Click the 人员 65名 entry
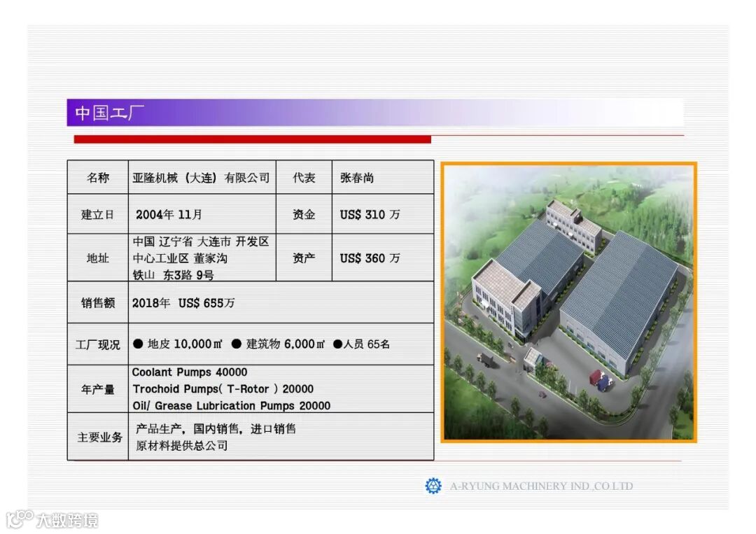Screen dimensions: 756x534 tap(362, 344)
